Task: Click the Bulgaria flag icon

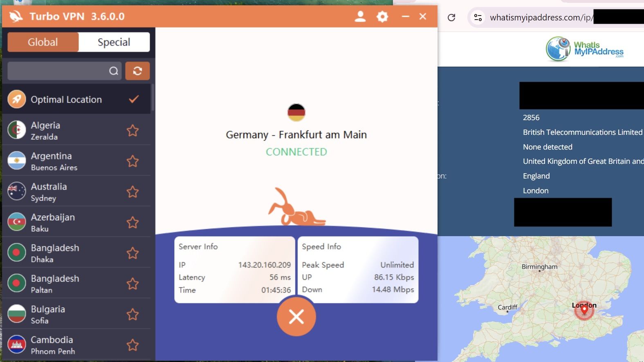Action: click(17, 314)
